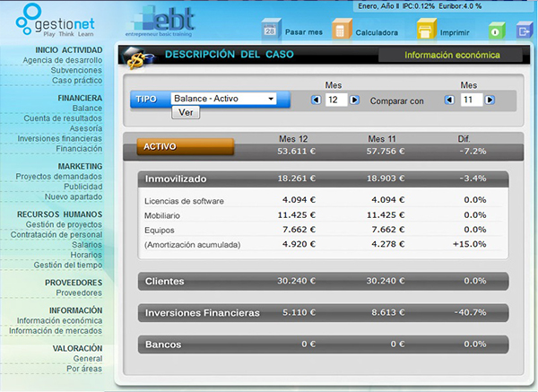The height and width of the screenshot is (392, 538).
Task: Open Nuevo apartado in the sidebar
Action: (74, 196)
